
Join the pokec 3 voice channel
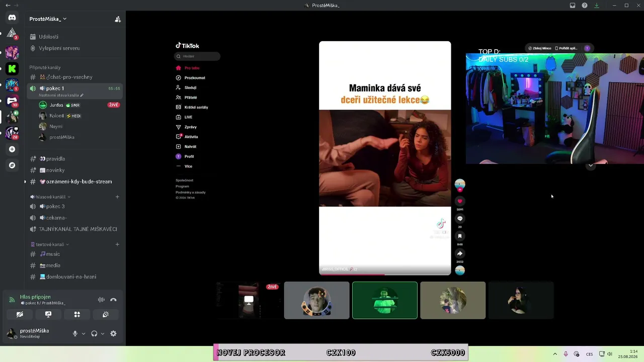pos(75,206)
